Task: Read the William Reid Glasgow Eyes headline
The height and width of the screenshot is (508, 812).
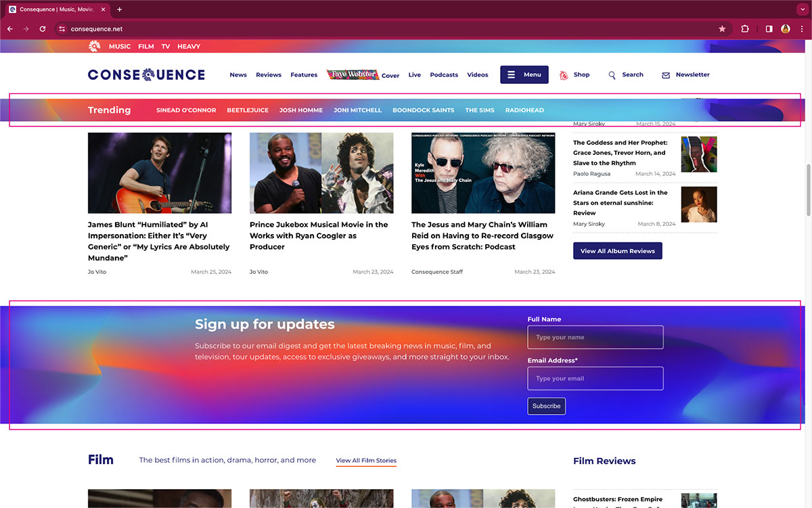Action: (482, 235)
